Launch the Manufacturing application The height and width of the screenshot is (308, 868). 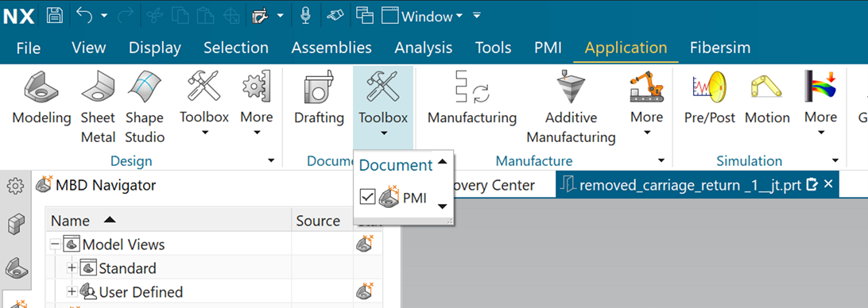coord(472,98)
